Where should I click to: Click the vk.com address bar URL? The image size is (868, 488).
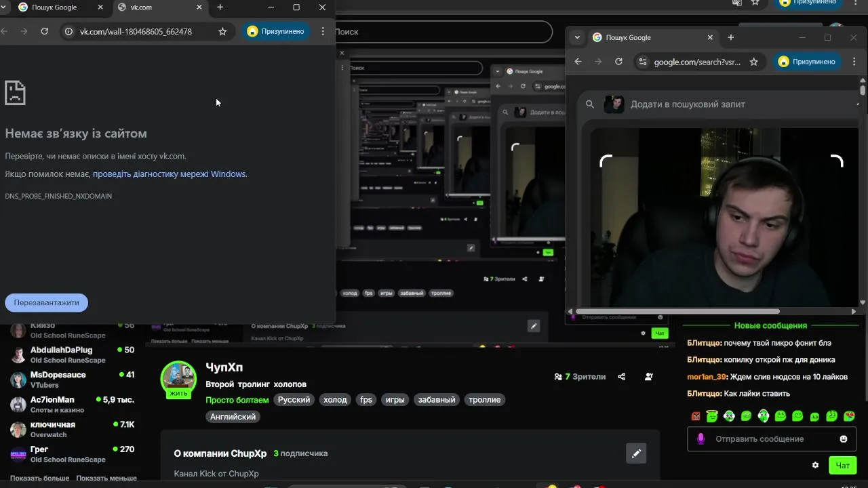tap(136, 31)
